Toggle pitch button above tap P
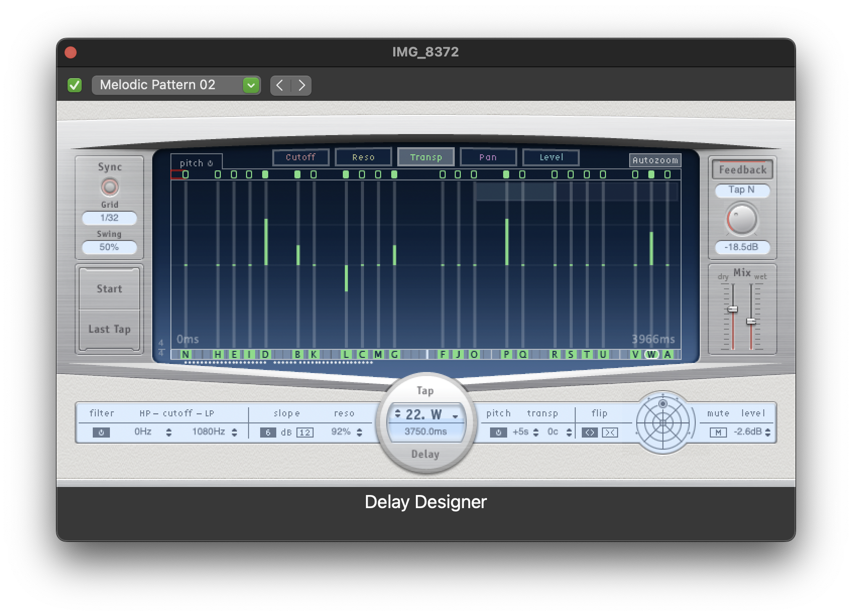The image size is (852, 616). (506, 174)
